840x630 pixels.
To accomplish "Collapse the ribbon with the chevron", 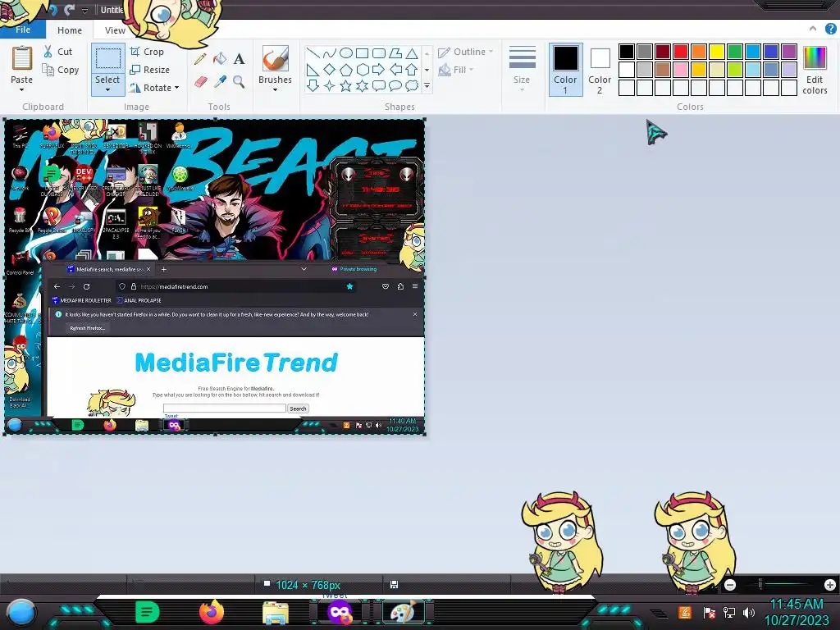I will pyautogui.click(x=813, y=29).
